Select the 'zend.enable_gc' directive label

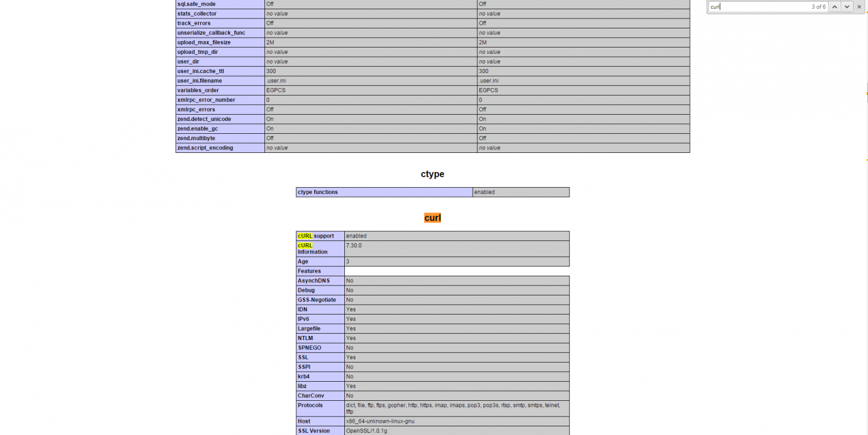197,129
